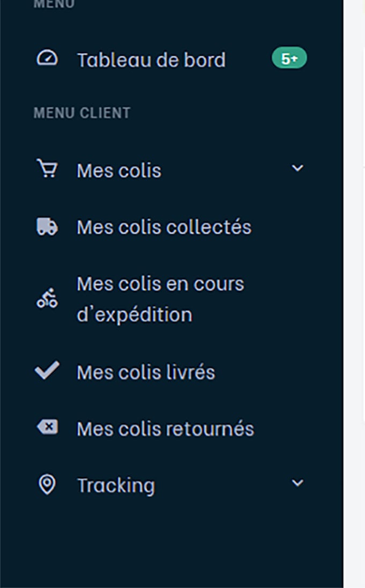Expand the Tracking submenu chevron
The width and height of the screenshot is (365, 588).
(x=297, y=483)
